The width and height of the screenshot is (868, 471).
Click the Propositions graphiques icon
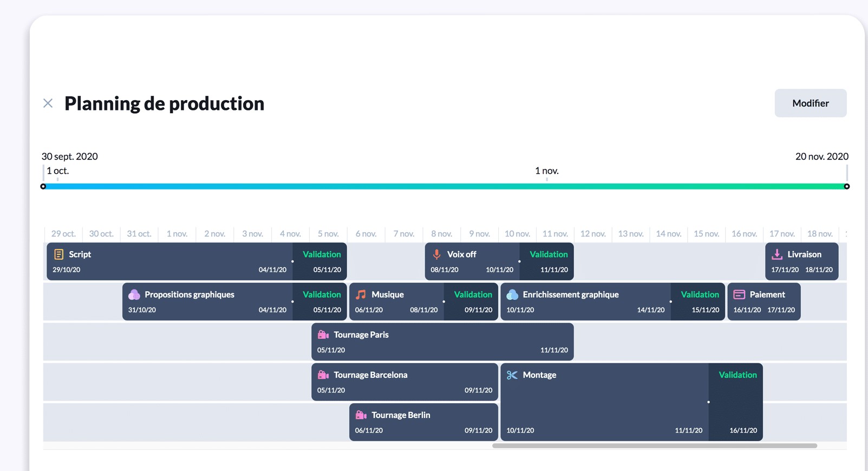134,295
